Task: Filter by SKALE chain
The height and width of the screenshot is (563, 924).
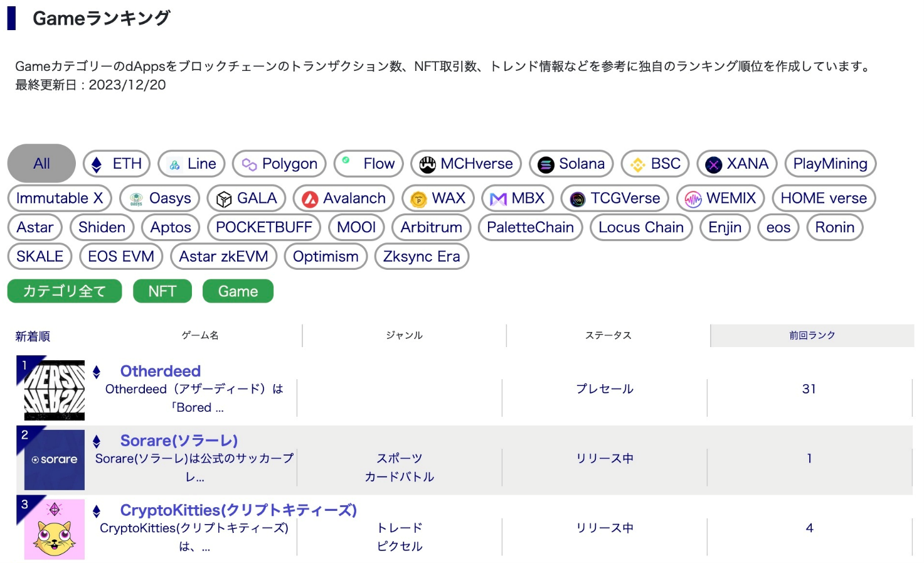Action: pyautogui.click(x=40, y=257)
